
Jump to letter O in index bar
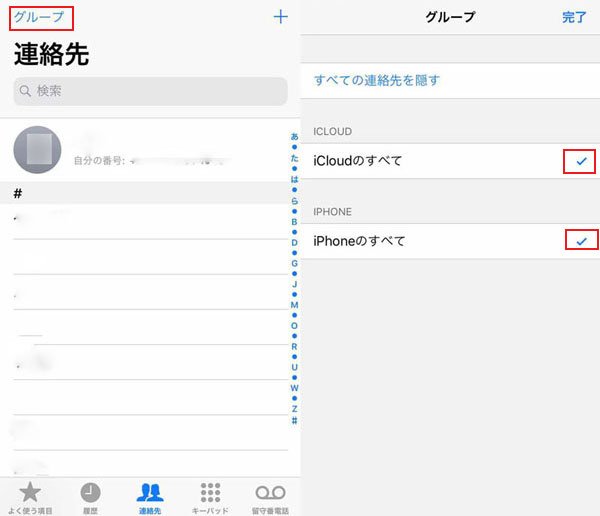tap(294, 326)
